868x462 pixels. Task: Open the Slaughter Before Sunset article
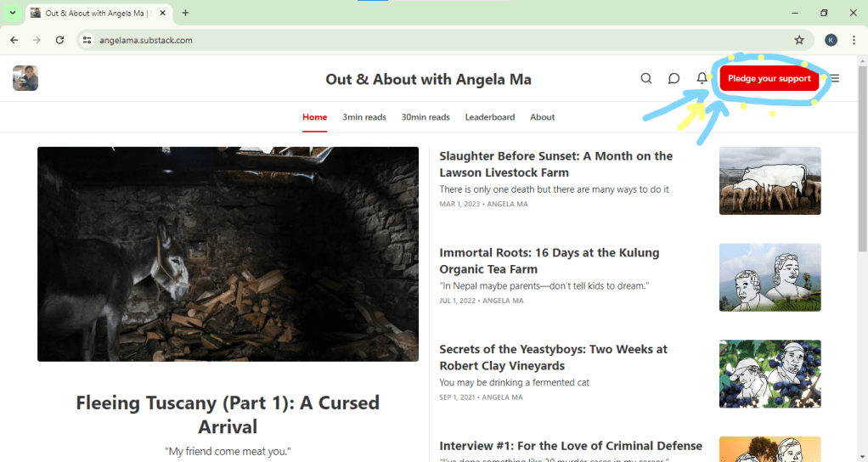pyautogui.click(x=555, y=164)
